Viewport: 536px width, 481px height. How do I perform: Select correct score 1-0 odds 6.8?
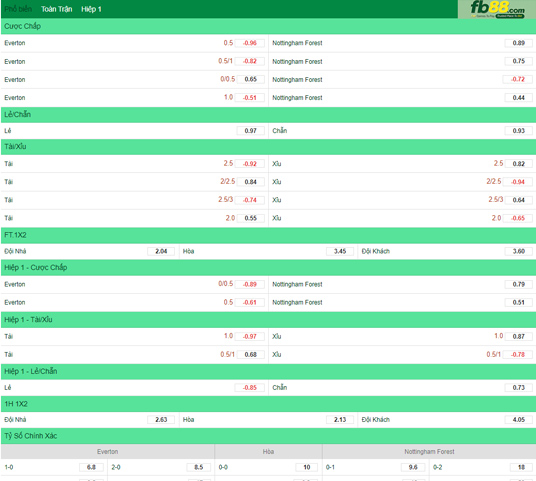(91, 467)
